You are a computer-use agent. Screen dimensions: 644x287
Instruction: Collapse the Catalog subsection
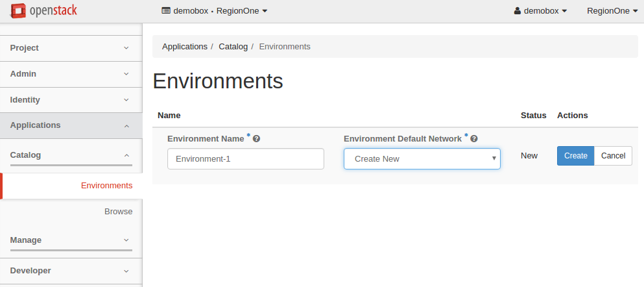point(71,155)
